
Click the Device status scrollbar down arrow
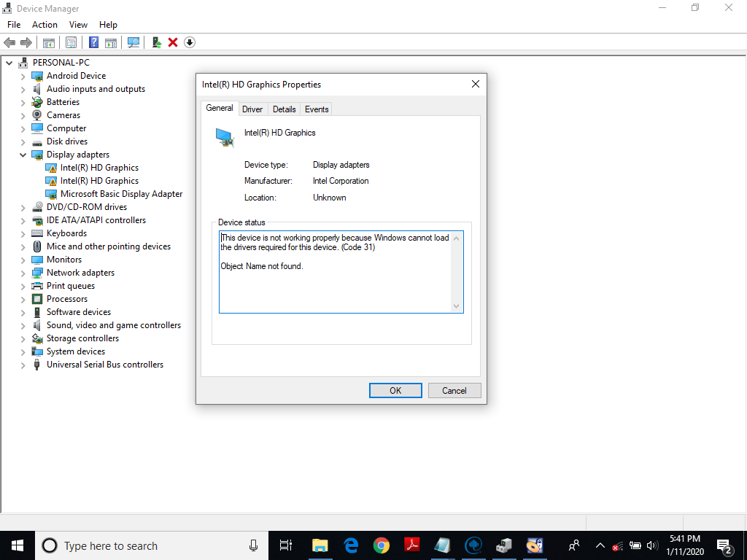457,306
